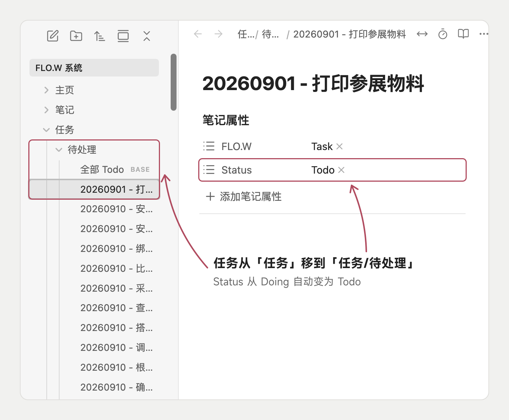Open note 20260910 - 调…
The height and width of the screenshot is (420, 509).
(116, 348)
